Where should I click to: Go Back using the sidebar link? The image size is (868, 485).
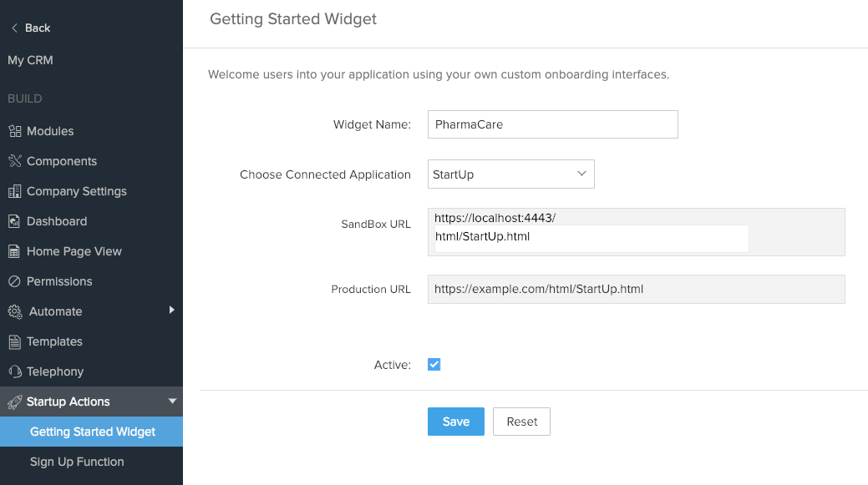coord(30,28)
